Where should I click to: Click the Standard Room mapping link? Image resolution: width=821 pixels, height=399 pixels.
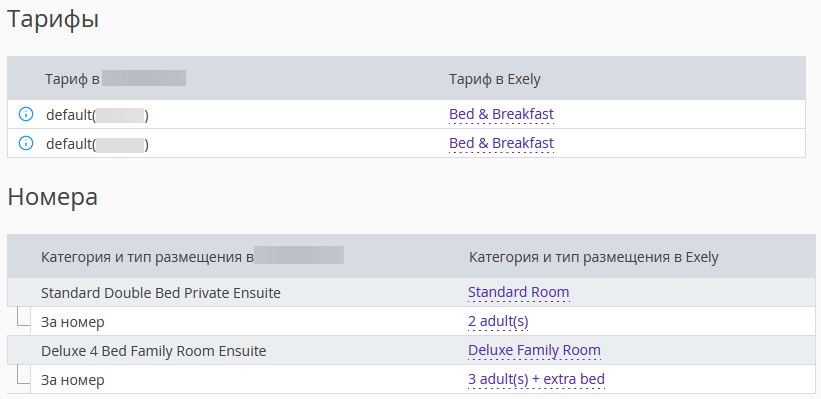pos(518,292)
